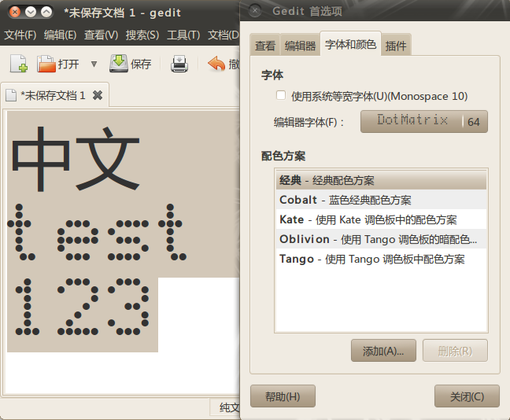Select the 未保存文档 1 document tab
This screenshot has height=420, width=510.
54,95
